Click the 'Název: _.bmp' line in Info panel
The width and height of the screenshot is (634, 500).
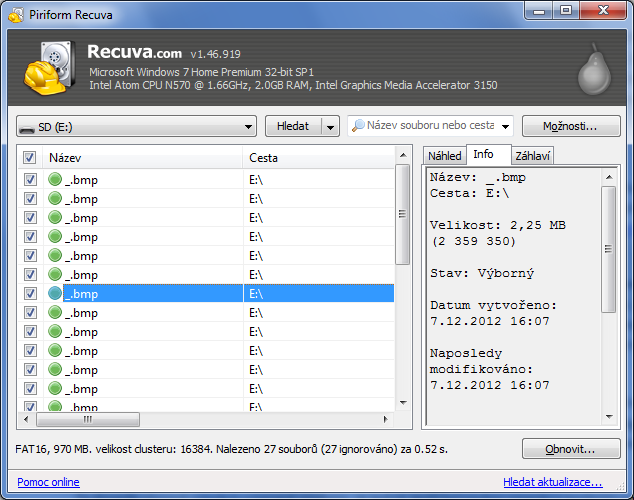point(478,177)
